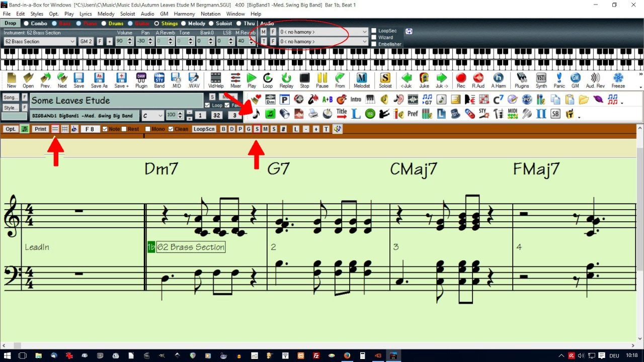Viewport: 644px width, 362px height.
Task: Open the Lyrics menu
Action: tap(86, 14)
